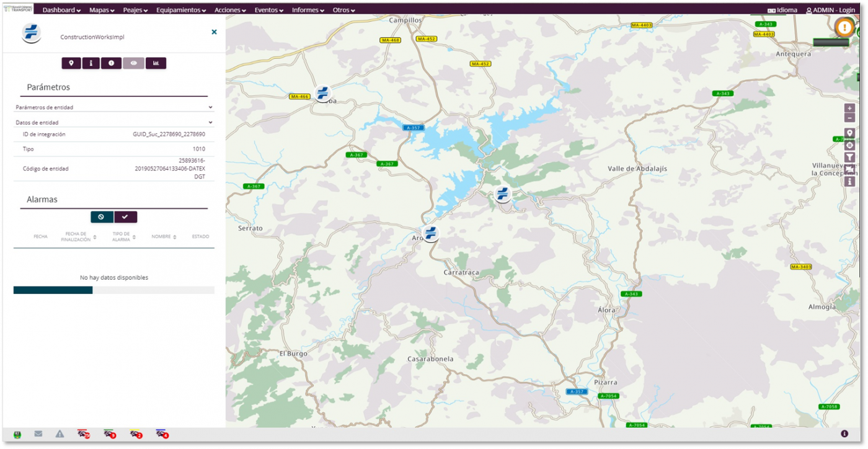Change language via Idioma button
Image resolution: width=868 pixels, height=449 pixels.
782,10
